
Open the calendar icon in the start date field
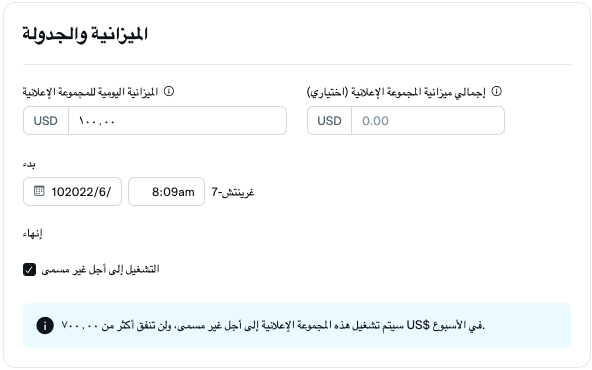39,191
